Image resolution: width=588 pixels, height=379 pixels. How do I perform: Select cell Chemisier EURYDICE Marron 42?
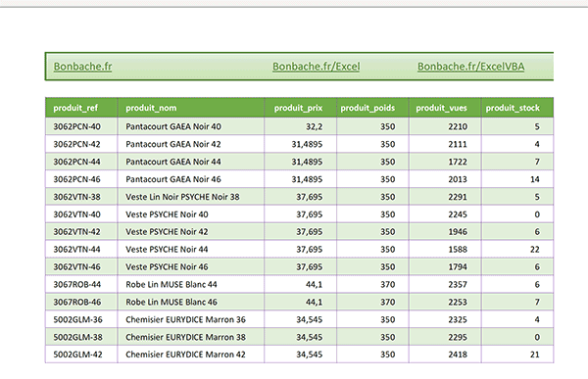(x=191, y=355)
